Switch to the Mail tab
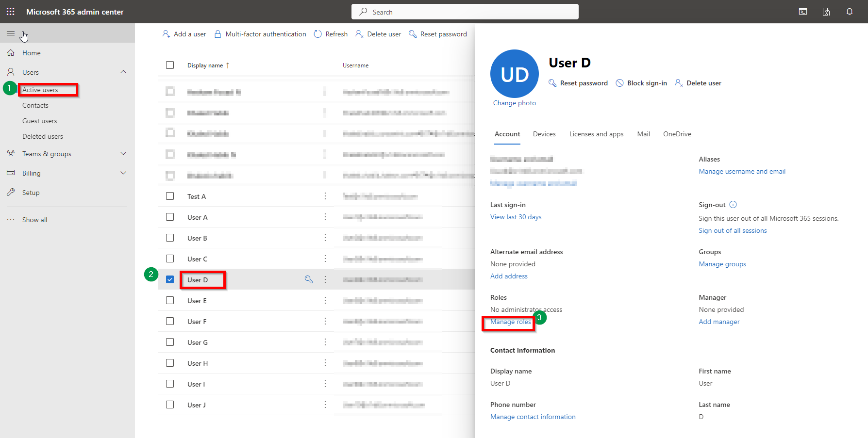Image resolution: width=868 pixels, height=438 pixels. (643, 134)
